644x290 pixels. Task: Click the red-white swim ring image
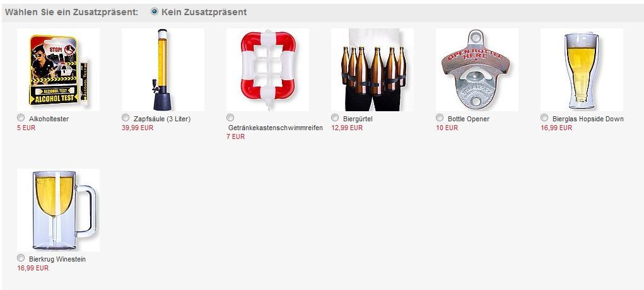pos(268,69)
